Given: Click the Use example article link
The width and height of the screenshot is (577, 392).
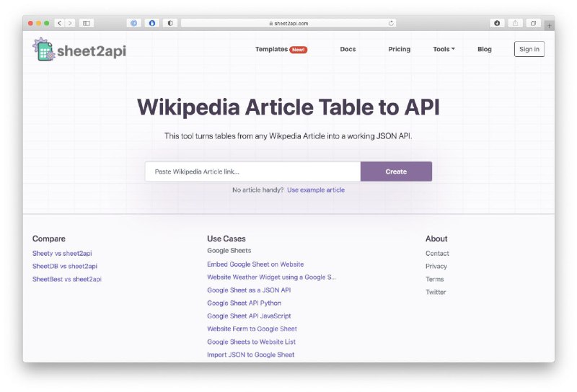Looking at the screenshot, I should click(316, 190).
